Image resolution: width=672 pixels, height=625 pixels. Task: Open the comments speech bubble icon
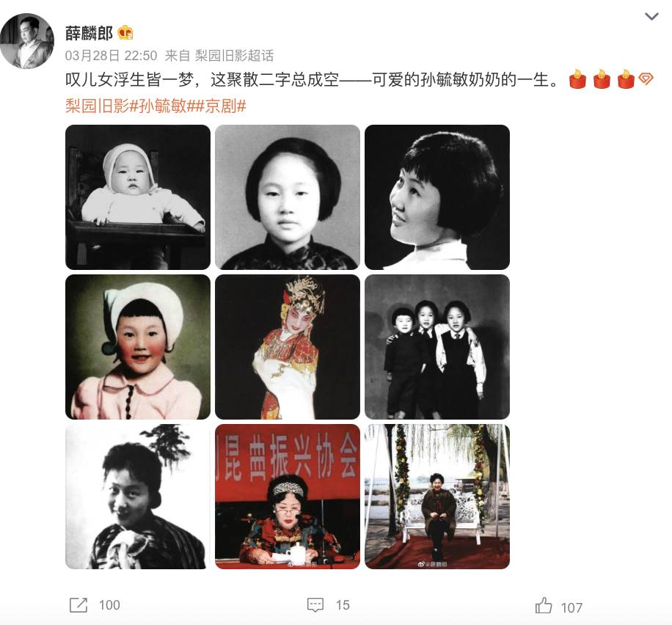pos(315,605)
